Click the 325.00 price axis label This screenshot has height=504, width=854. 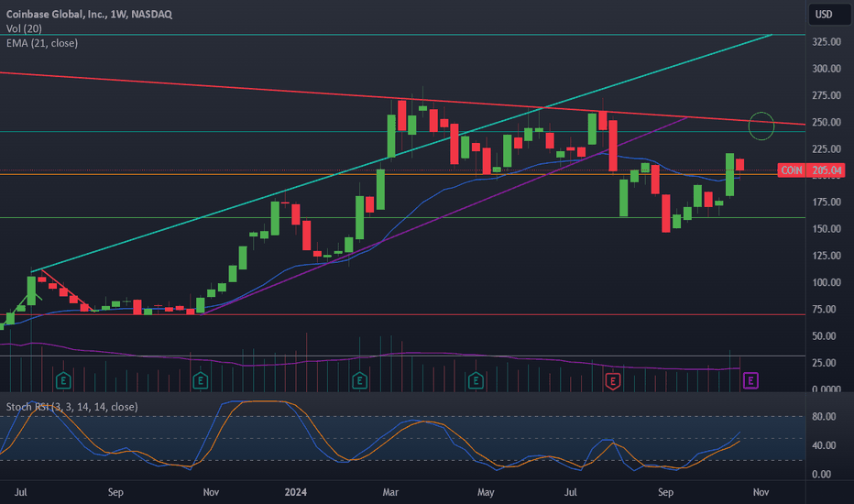(x=827, y=42)
